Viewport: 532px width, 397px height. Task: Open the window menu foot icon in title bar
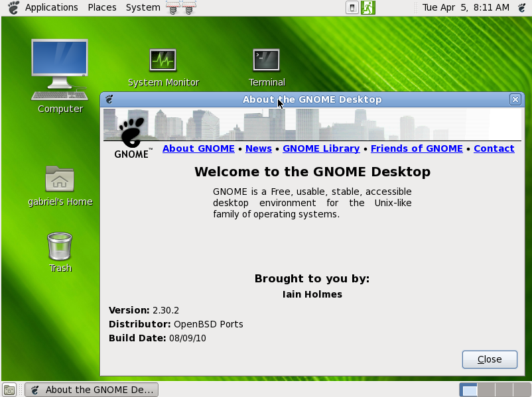click(109, 99)
